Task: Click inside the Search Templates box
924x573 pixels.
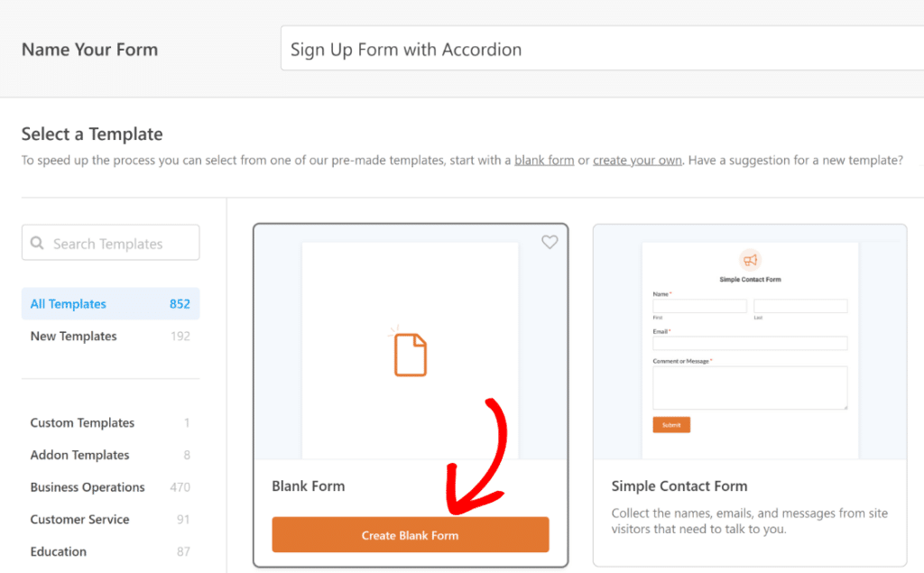Action: tap(117, 242)
